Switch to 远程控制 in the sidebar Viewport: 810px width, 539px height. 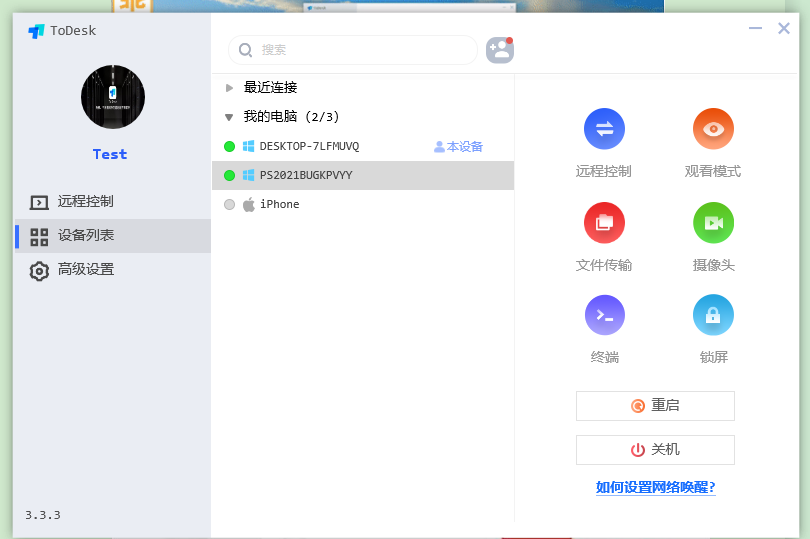point(113,202)
